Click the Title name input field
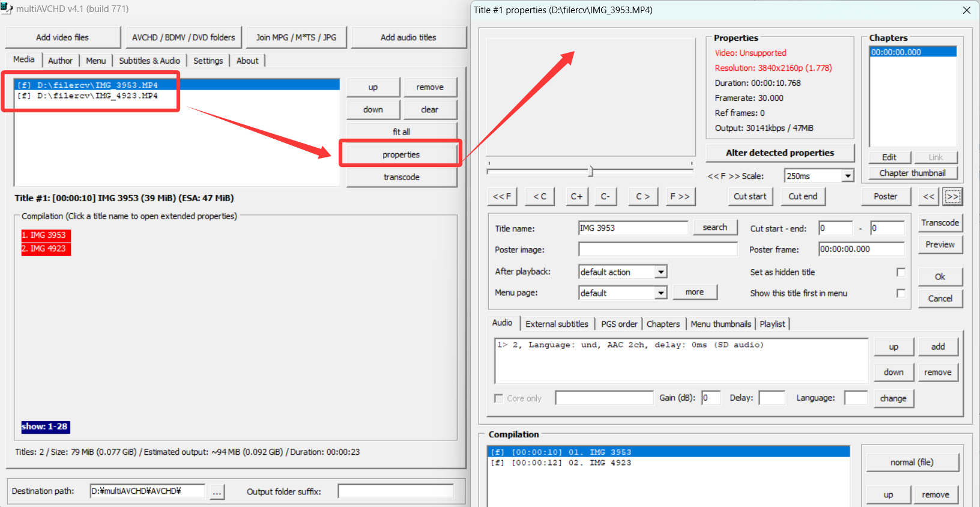980x507 pixels. pyautogui.click(x=633, y=228)
